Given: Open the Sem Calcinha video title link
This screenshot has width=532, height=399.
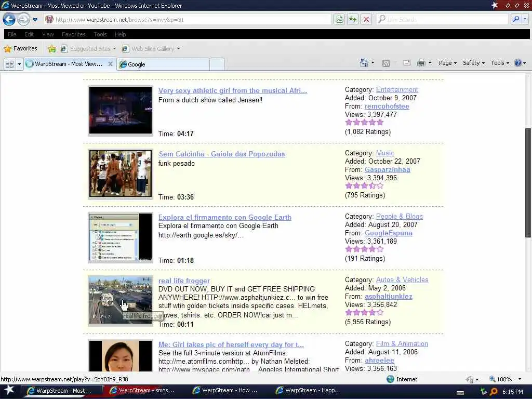Looking at the screenshot, I should pos(221,154).
